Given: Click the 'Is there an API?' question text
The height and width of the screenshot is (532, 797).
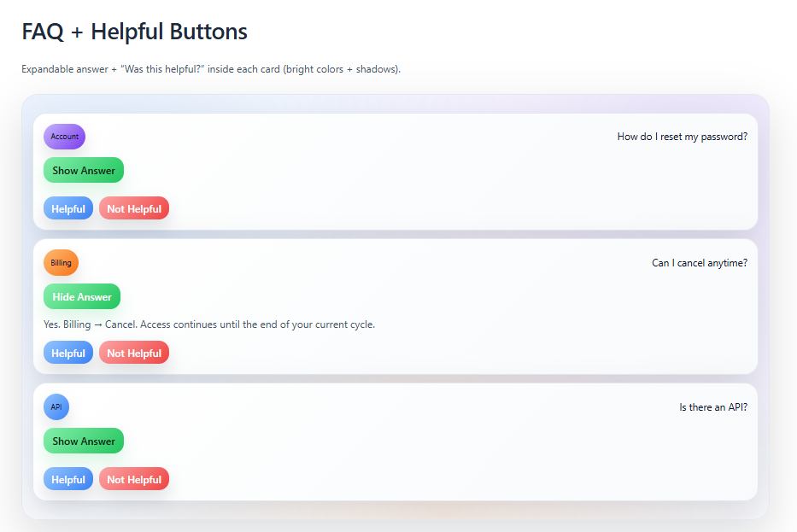Looking at the screenshot, I should coord(712,406).
